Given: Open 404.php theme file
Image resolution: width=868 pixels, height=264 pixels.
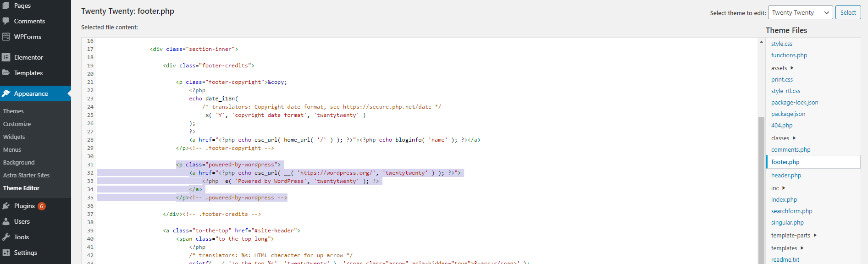Looking at the screenshot, I should point(782,125).
